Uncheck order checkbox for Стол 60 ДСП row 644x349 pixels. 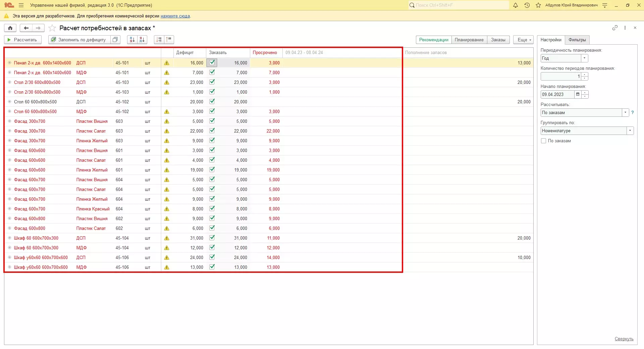click(x=212, y=101)
